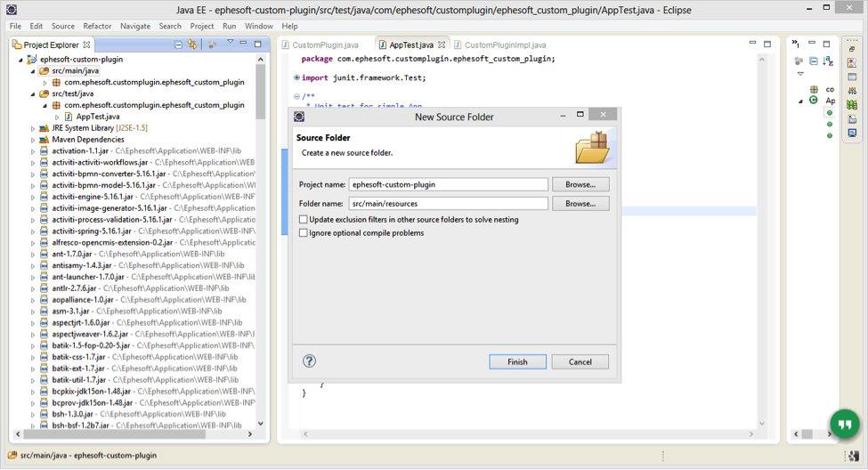Click Browse next to Folder name
This screenshot has width=868, height=470.
click(580, 204)
